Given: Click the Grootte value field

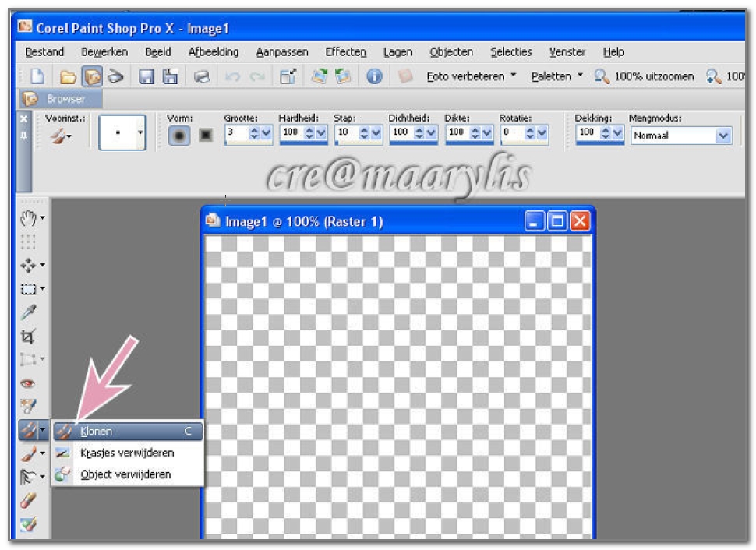Looking at the screenshot, I should click(236, 132).
